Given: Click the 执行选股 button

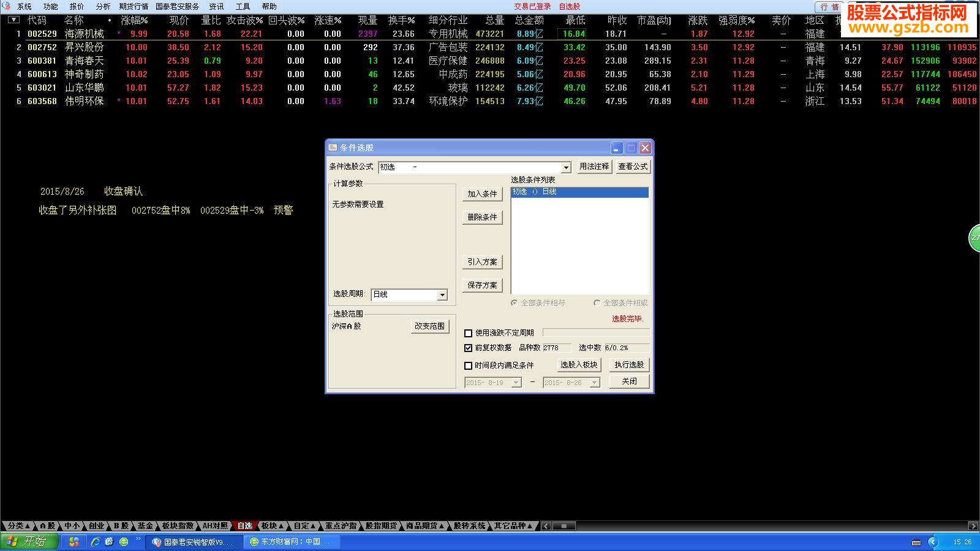Looking at the screenshot, I should pyautogui.click(x=629, y=365).
